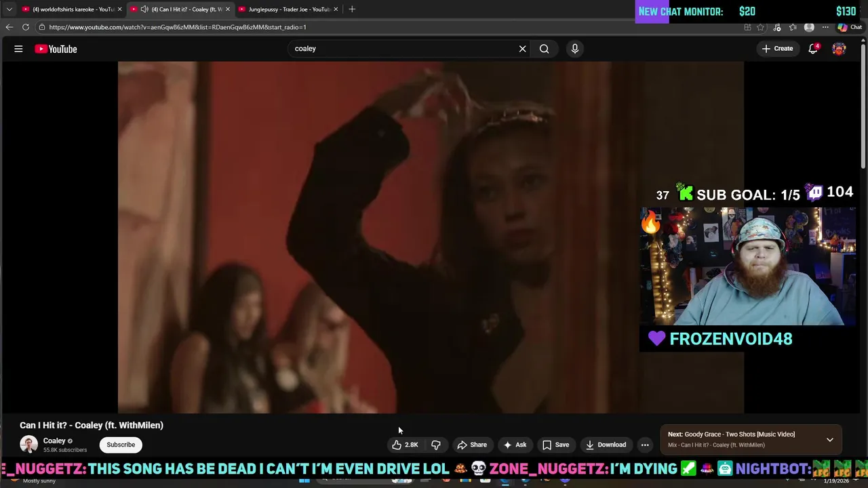Share the video
868x488 pixels.
(x=472, y=445)
